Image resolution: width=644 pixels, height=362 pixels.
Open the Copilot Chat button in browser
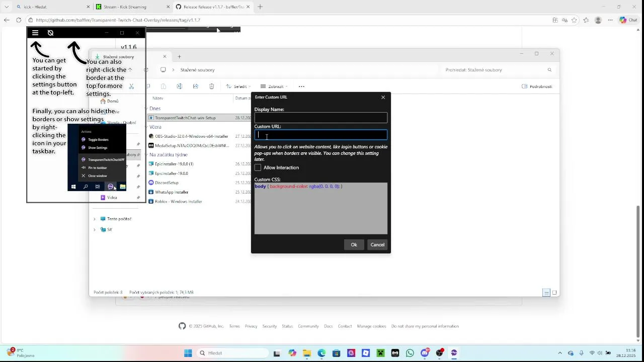point(629,20)
